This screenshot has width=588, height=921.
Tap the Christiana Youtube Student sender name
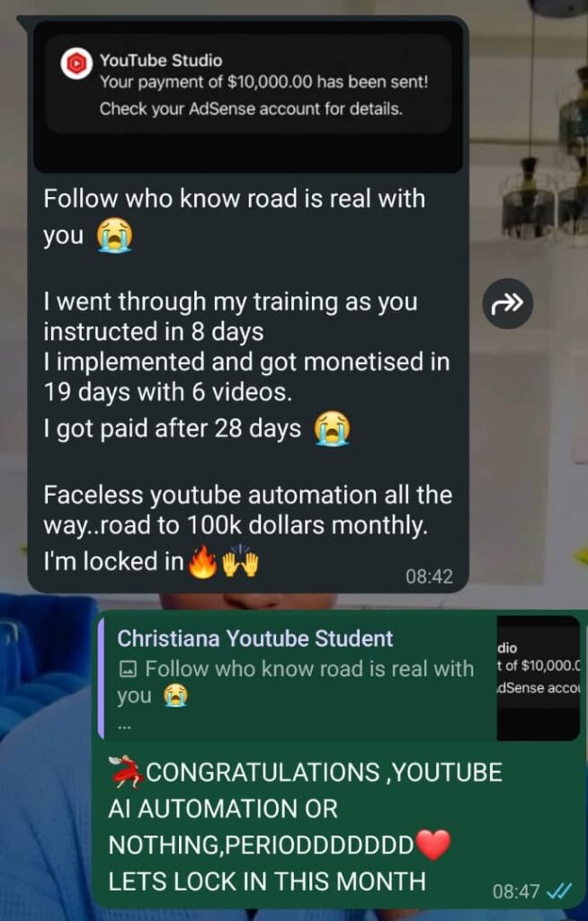[255, 639]
